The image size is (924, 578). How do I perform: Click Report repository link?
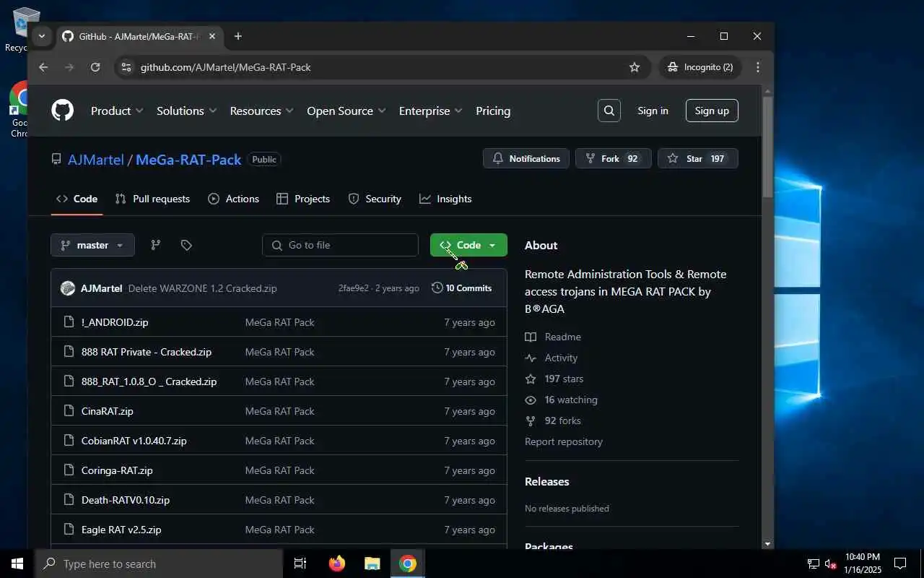point(564,441)
